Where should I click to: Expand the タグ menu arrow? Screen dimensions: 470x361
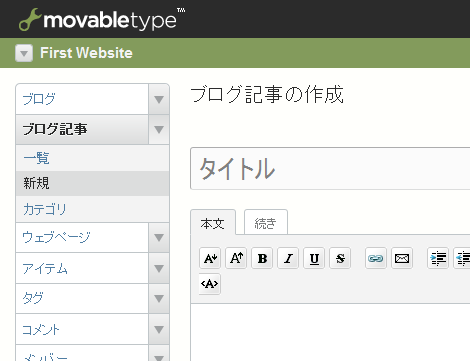click(x=159, y=298)
